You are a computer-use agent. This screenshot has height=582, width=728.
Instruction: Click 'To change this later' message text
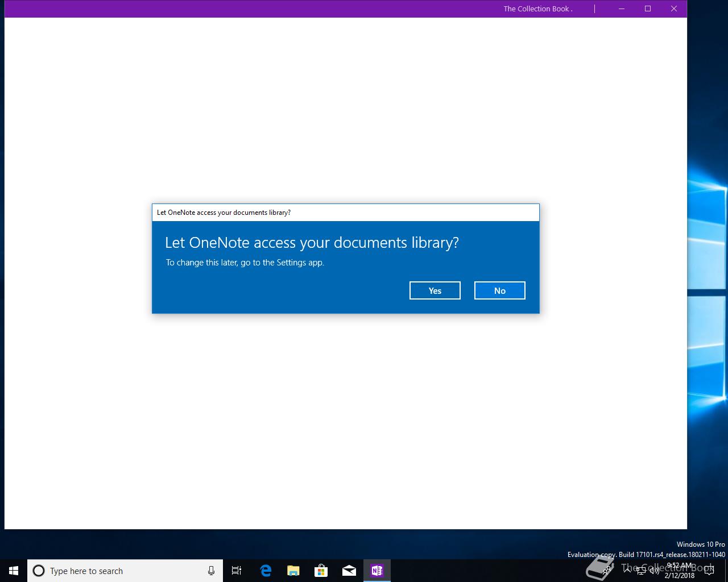click(x=245, y=263)
